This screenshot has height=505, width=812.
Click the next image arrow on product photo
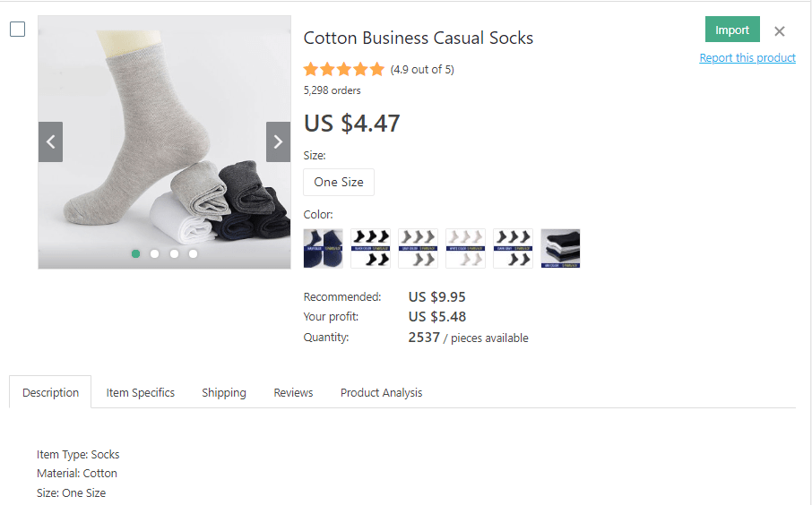tap(278, 141)
